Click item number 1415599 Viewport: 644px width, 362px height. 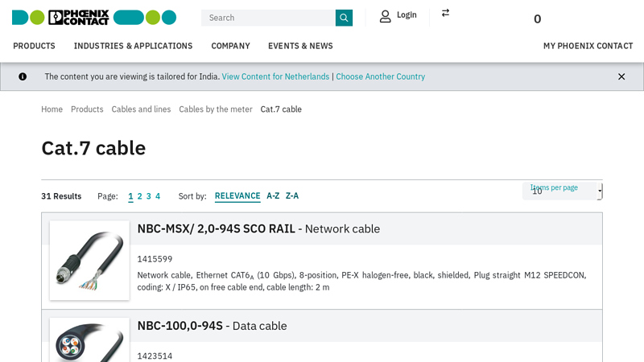155,259
